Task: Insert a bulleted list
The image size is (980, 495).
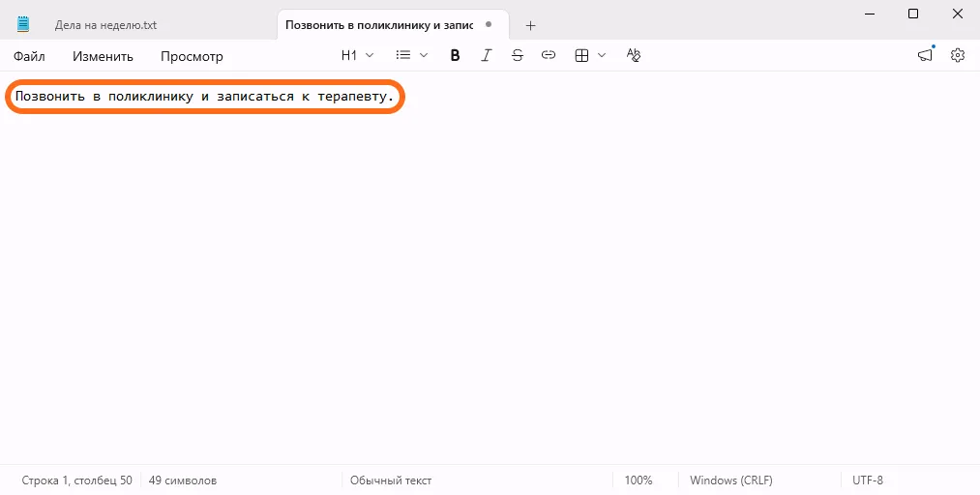Action: [403, 55]
